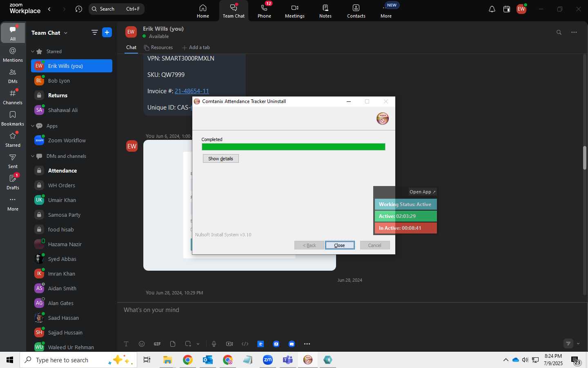Open Shahawal Ali chat
This screenshot has height=368, width=588.
[71, 110]
